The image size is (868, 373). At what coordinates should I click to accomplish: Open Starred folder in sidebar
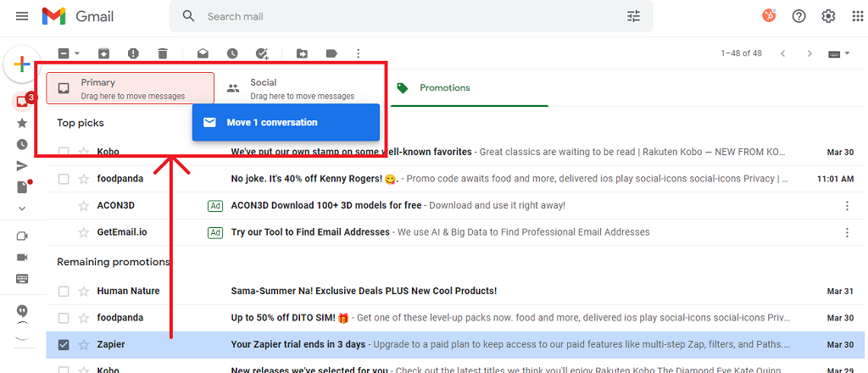pyautogui.click(x=22, y=122)
